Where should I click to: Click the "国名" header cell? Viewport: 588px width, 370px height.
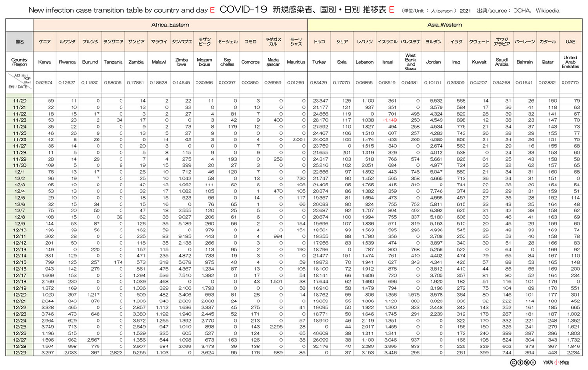pyautogui.click(x=19, y=42)
